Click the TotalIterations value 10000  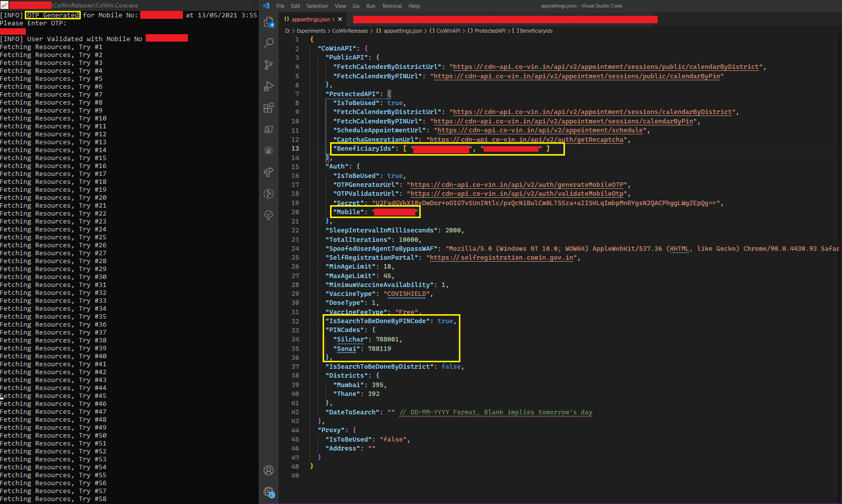pos(408,240)
